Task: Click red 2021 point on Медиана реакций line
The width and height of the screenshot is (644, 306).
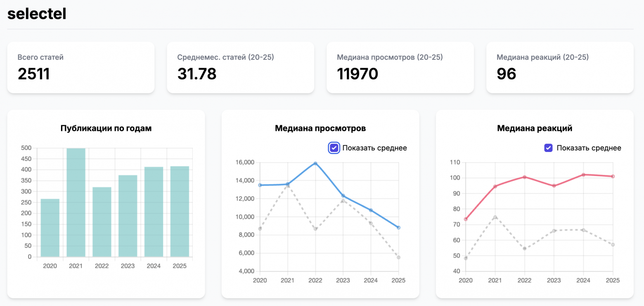Action: coord(495,186)
